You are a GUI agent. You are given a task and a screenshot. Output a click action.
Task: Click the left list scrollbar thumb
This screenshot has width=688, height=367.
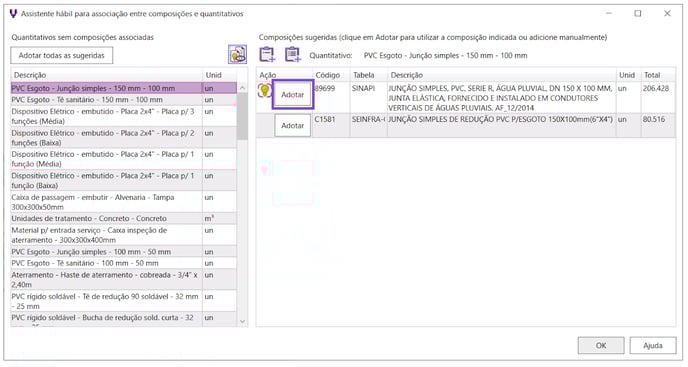click(242, 116)
